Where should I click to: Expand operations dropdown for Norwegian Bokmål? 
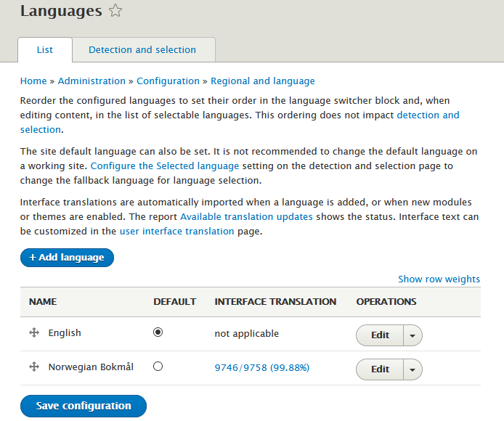coord(412,369)
